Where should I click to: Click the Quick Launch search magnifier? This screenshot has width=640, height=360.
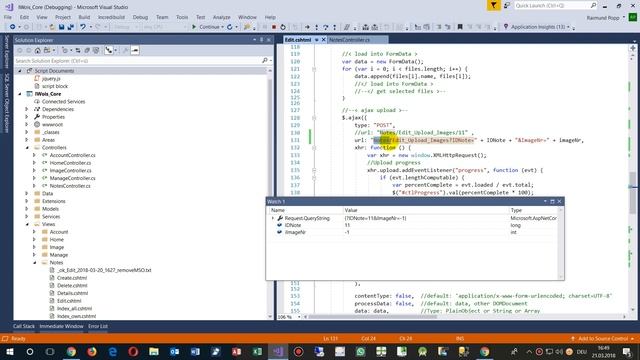(593, 5)
